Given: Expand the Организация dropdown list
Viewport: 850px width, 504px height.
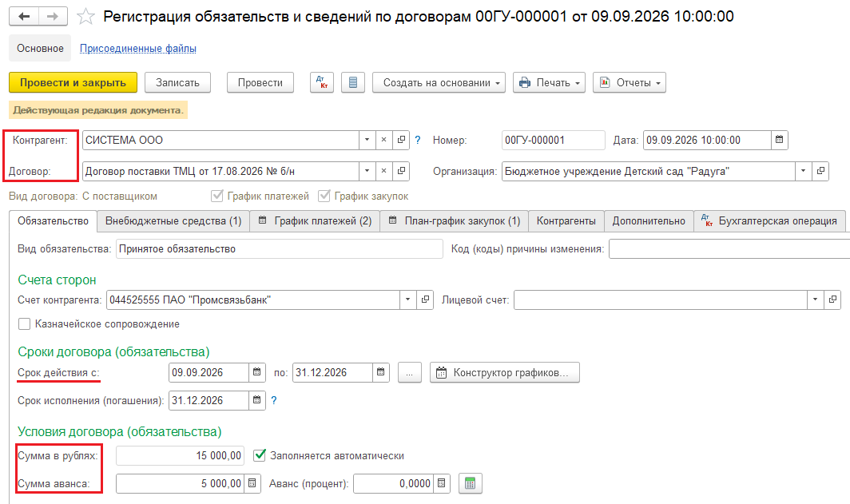Looking at the screenshot, I should (804, 171).
